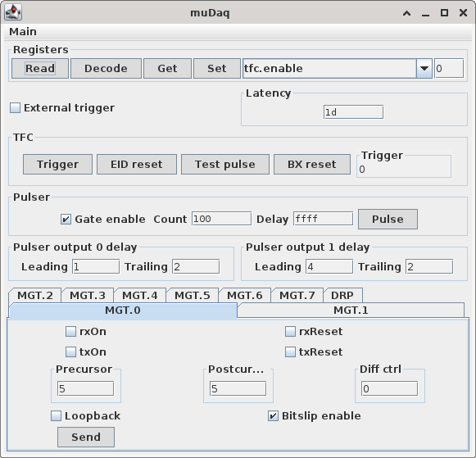Screen dimensions: 476x458
Task: Check the rxOn option
Action: pos(70,332)
